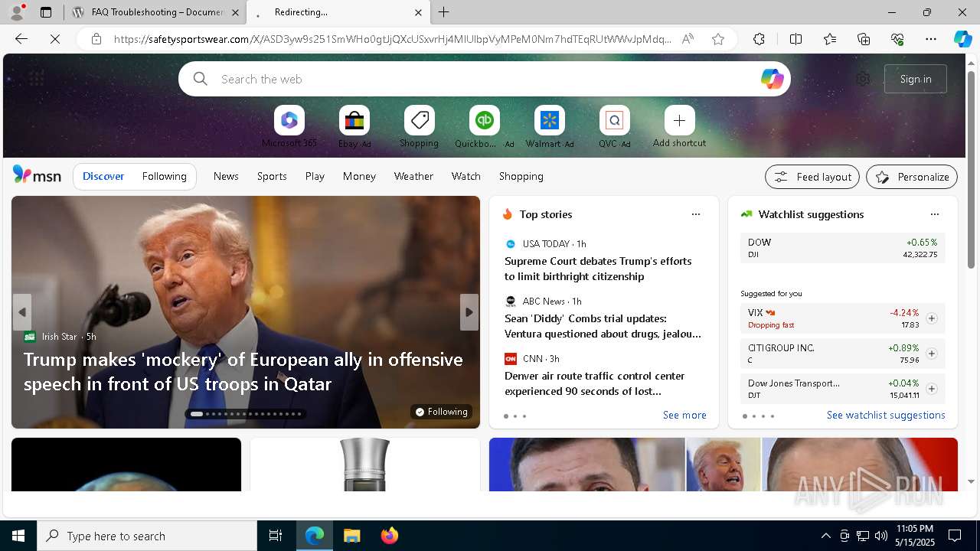Open Top stories more options menu
This screenshot has height=551, width=980.
(696, 214)
